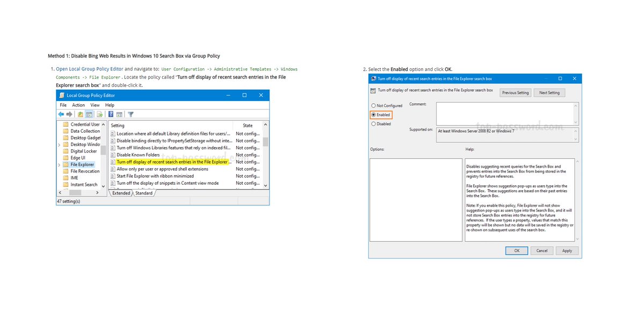The image size is (644, 312).
Task: Click the Export List toolbar icon
Action: (99, 114)
